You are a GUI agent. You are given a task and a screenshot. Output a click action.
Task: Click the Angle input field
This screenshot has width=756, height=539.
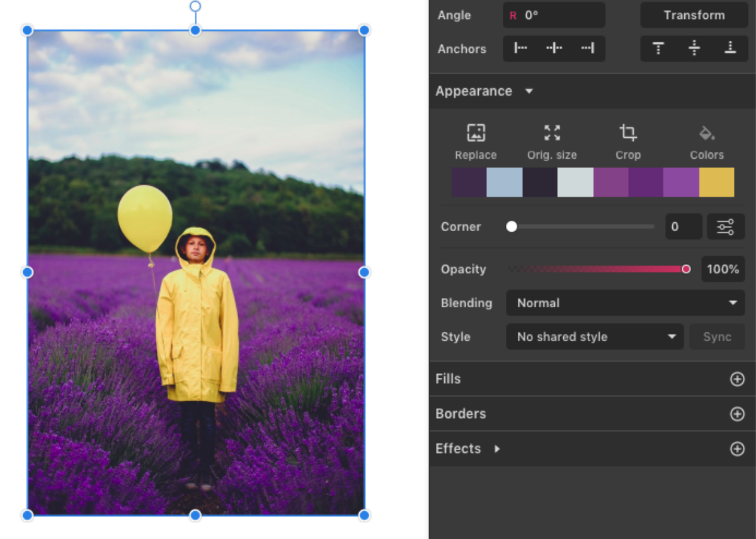(554, 15)
